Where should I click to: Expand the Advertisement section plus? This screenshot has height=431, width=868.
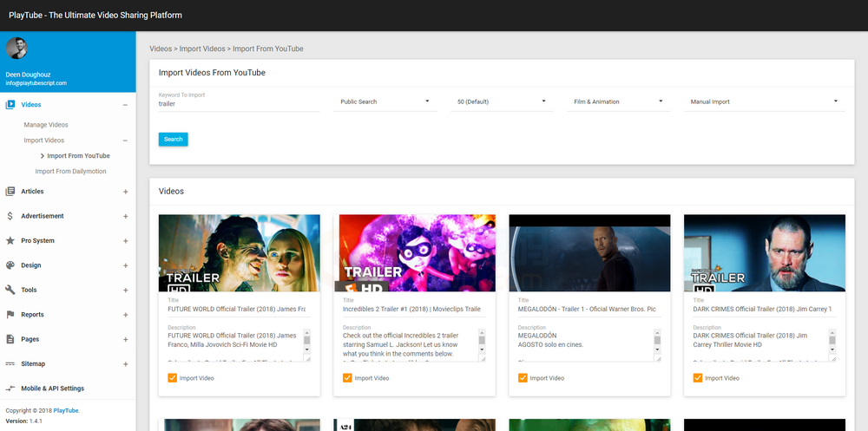[x=125, y=216]
